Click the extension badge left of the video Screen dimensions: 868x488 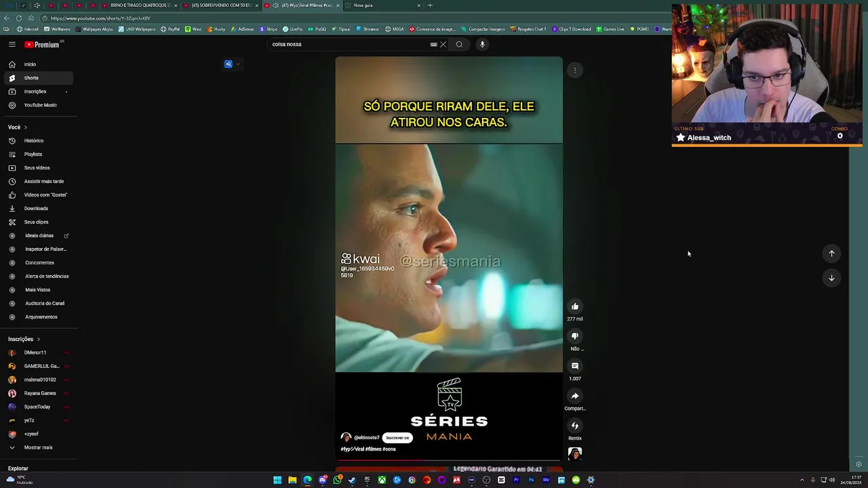(x=229, y=64)
